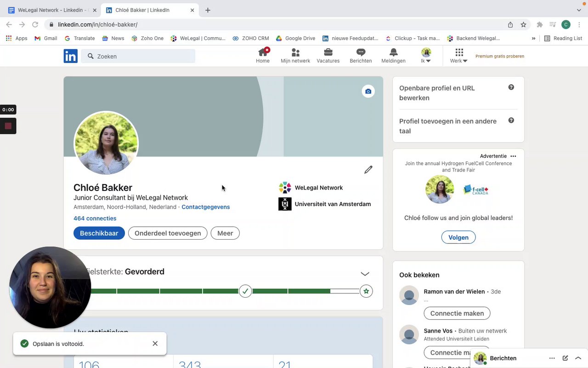Viewport: 588px width, 368px height.
Task: Click Premium gratis proberen link
Action: click(500, 56)
